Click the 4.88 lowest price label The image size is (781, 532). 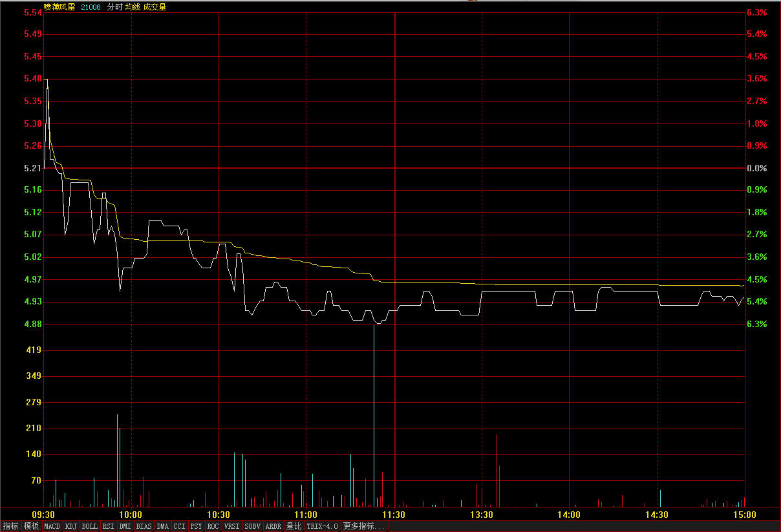click(x=32, y=325)
